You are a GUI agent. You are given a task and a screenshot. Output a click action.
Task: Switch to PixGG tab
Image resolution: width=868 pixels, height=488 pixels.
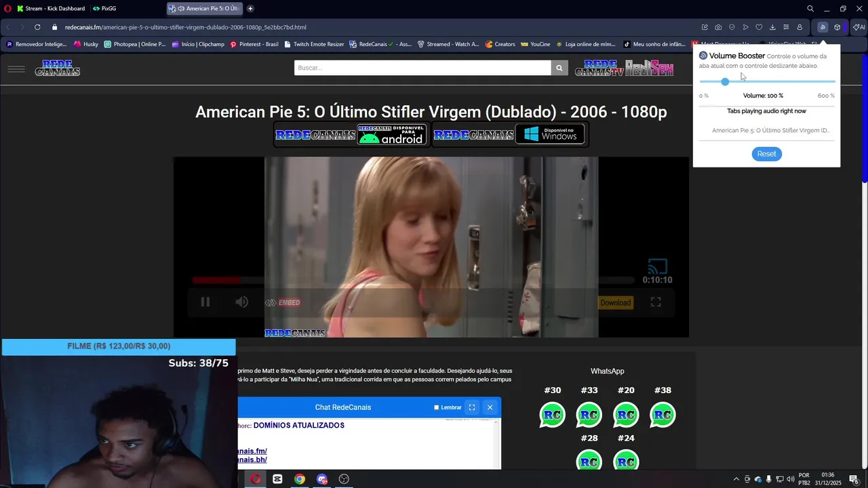(104, 8)
